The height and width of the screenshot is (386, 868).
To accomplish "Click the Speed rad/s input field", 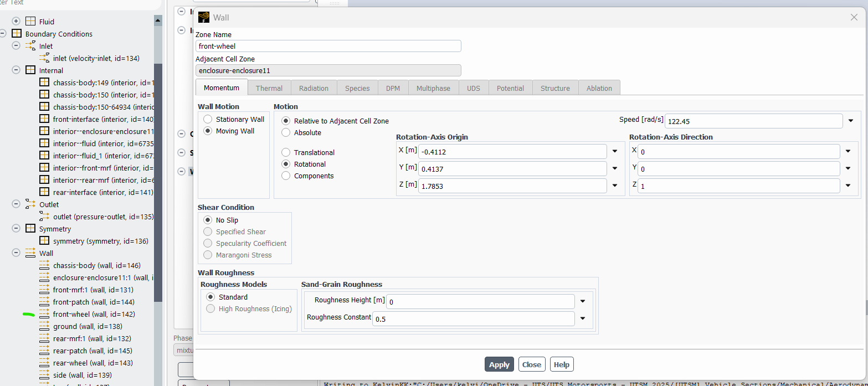I will [x=754, y=121].
